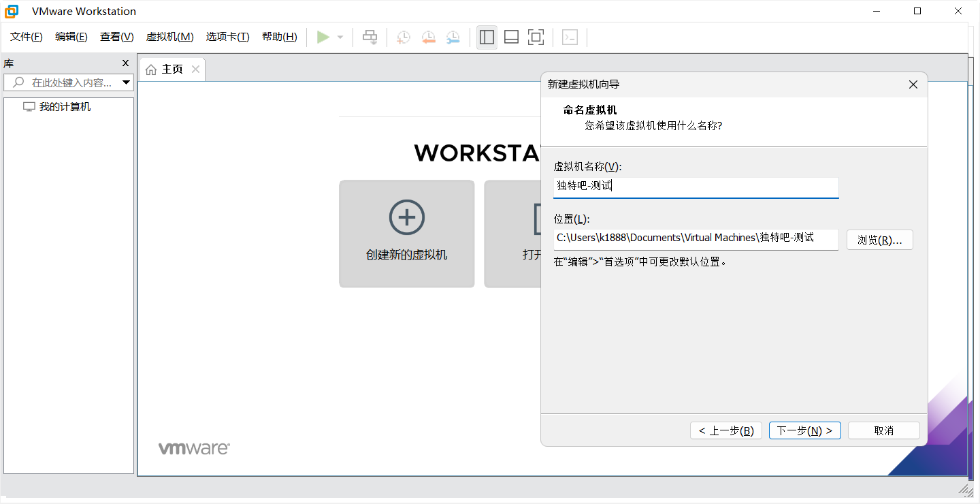
Task: Close the 主页 tab
Action: [195, 69]
